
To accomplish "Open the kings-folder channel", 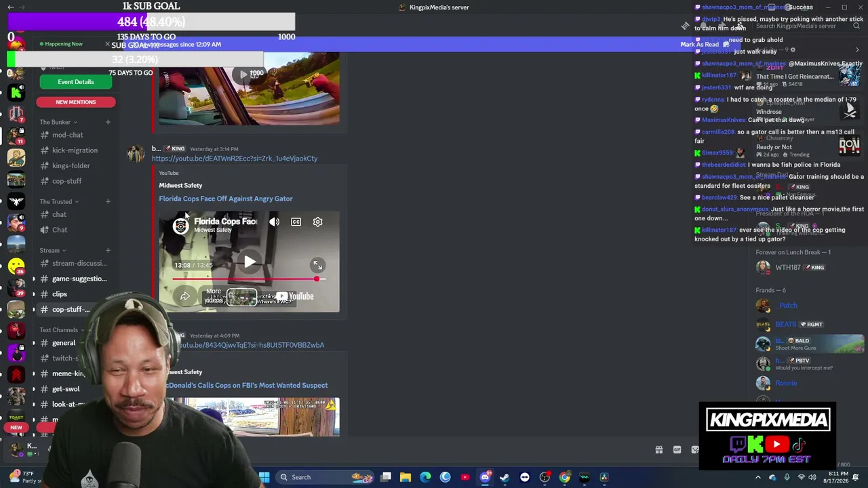I will (75, 165).
